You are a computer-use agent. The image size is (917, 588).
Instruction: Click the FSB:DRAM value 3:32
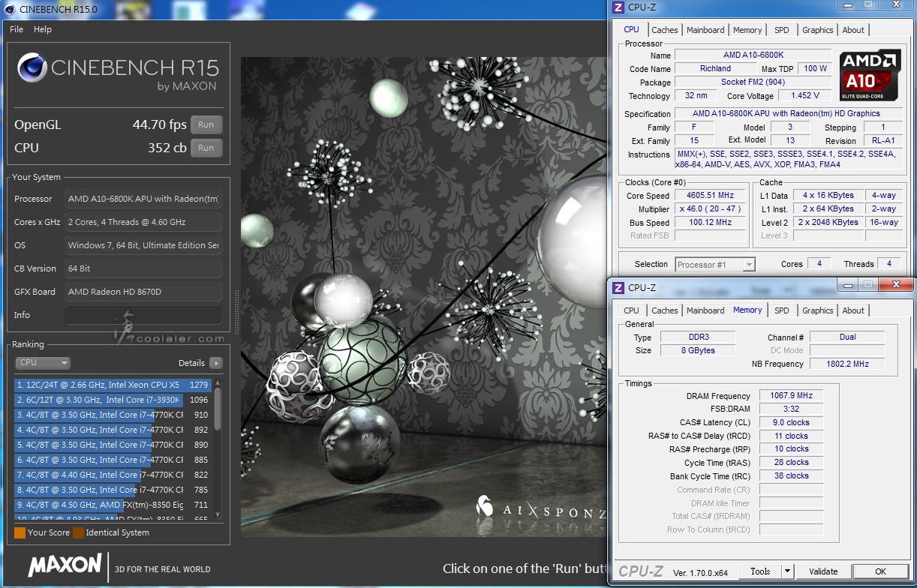coord(791,409)
